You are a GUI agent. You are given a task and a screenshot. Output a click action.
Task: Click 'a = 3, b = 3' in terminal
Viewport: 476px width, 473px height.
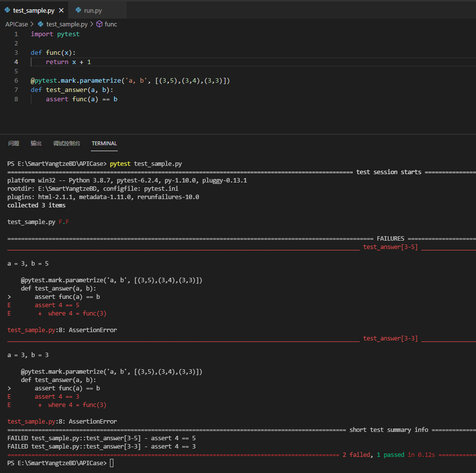click(28, 355)
